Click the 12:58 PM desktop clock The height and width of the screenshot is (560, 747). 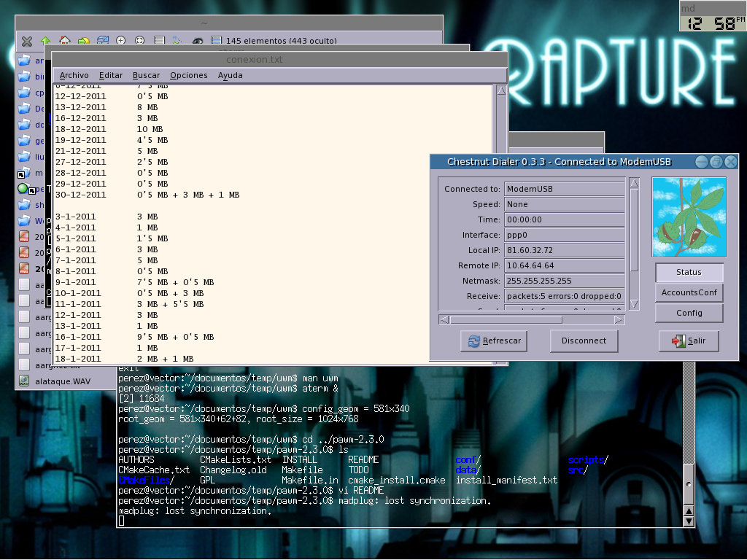point(713,23)
